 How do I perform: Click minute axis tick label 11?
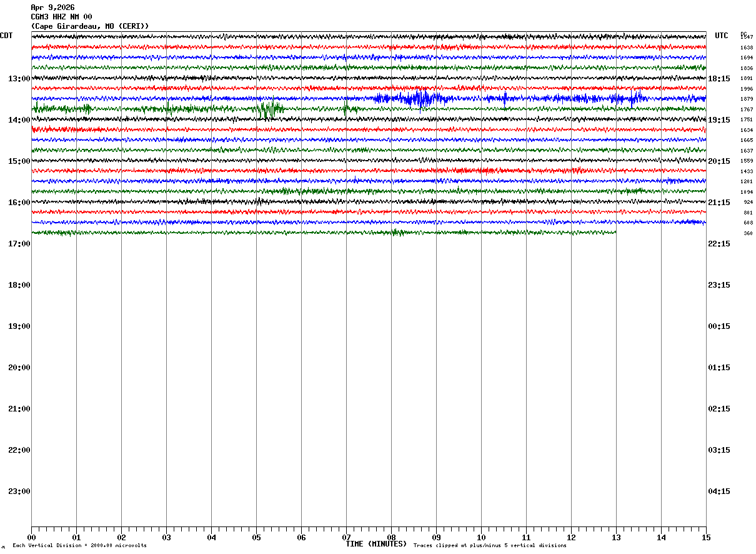(x=526, y=538)
